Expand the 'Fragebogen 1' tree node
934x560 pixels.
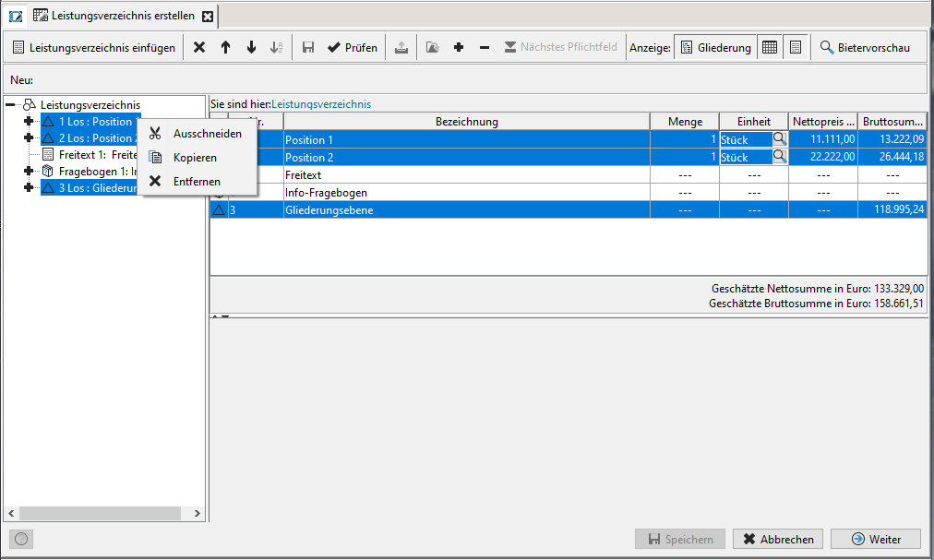coord(28,172)
